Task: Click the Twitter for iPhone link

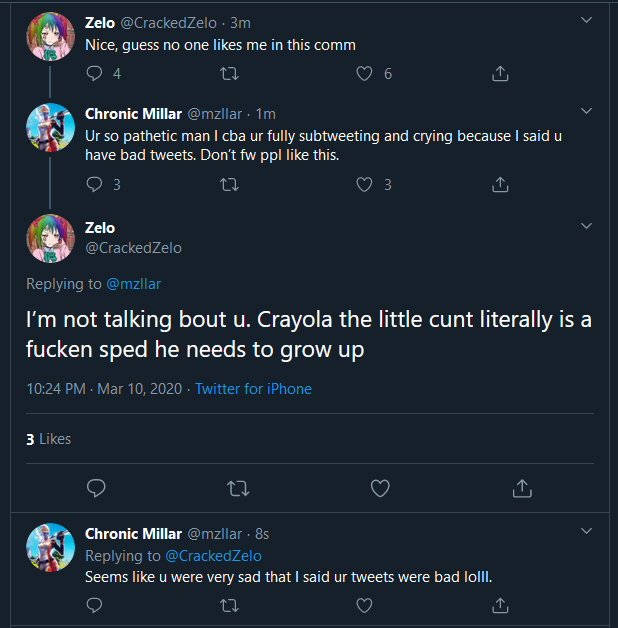Action: pos(253,388)
